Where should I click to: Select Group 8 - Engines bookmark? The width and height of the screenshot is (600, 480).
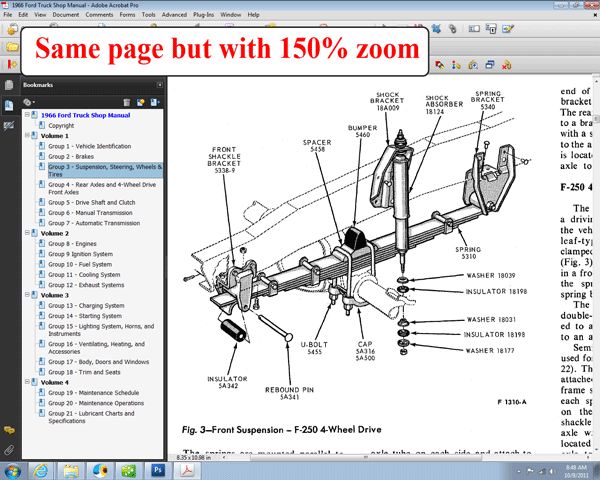click(x=72, y=244)
